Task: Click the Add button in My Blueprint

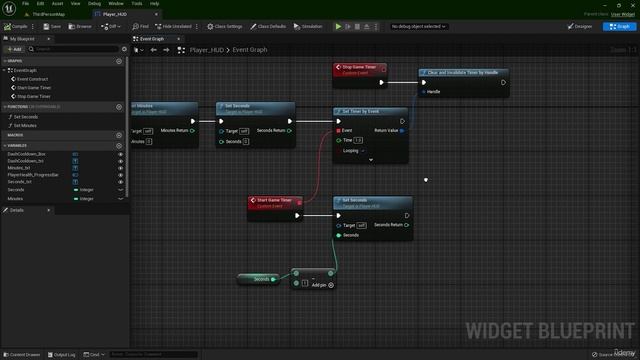Action: click(x=14, y=49)
